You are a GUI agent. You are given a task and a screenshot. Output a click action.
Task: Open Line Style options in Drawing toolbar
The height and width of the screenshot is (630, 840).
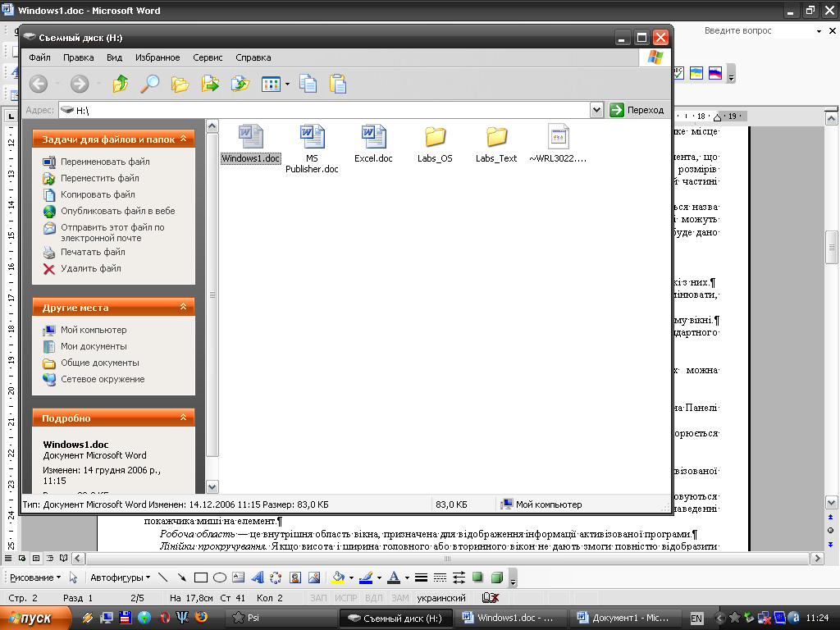click(x=421, y=577)
